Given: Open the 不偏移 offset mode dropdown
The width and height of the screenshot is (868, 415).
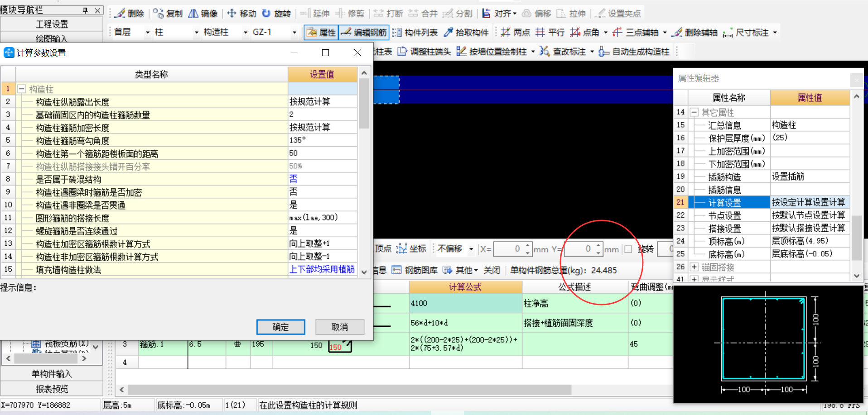Looking at the screenshot, I should (471, 249).
